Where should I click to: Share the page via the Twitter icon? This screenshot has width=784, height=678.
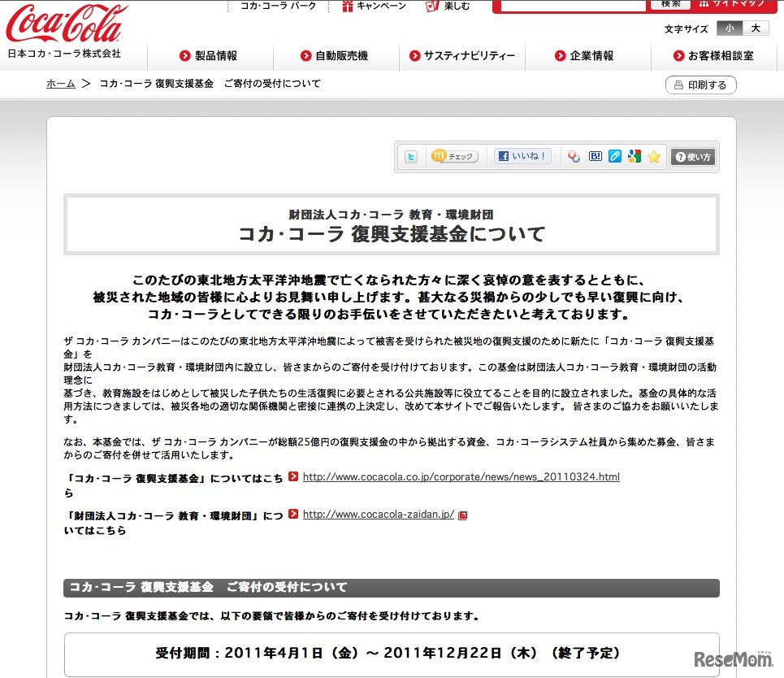[x=412, y=156]
